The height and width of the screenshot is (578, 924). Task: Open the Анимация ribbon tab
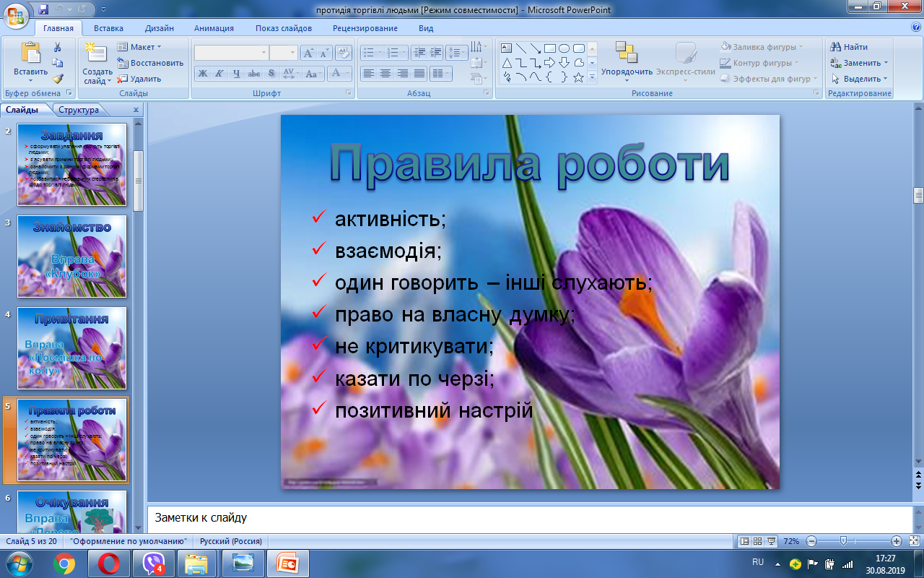pos(214,28)
